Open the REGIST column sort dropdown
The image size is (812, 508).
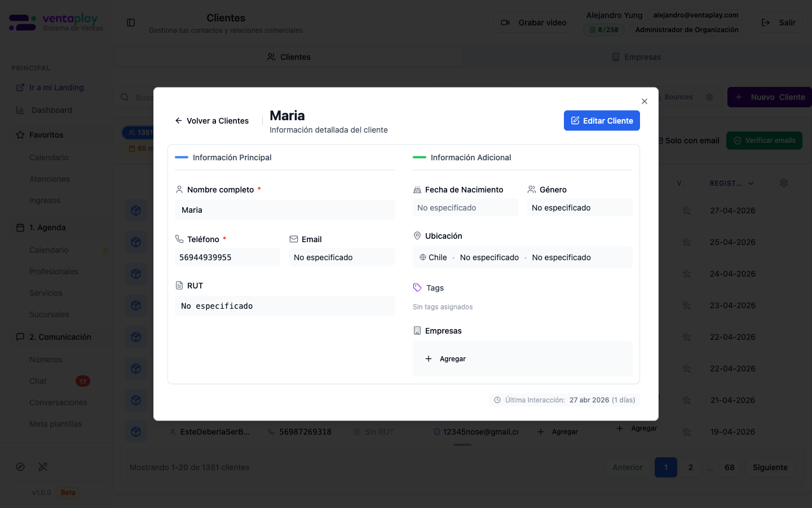(751, 183)
